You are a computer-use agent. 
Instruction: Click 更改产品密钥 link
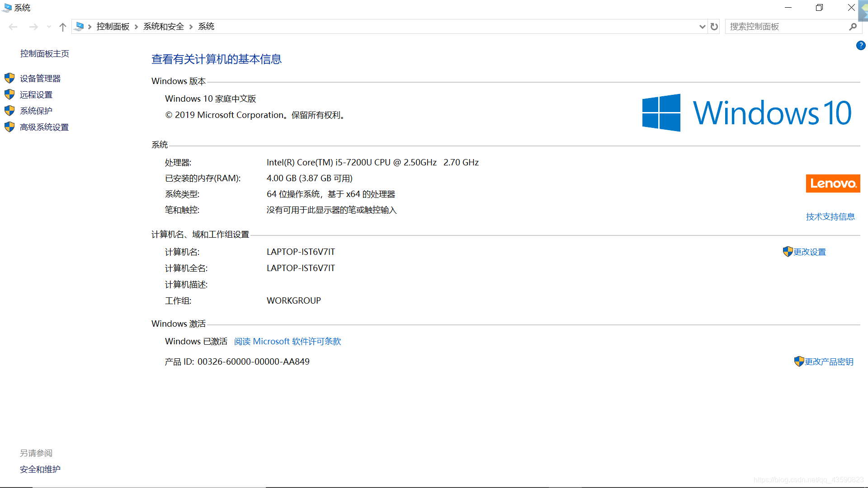829,362
